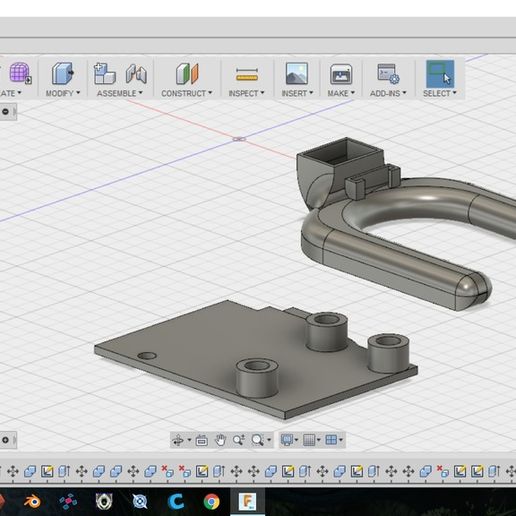Click the silver shield emblem taskbar icon

(x=104, y=502)
